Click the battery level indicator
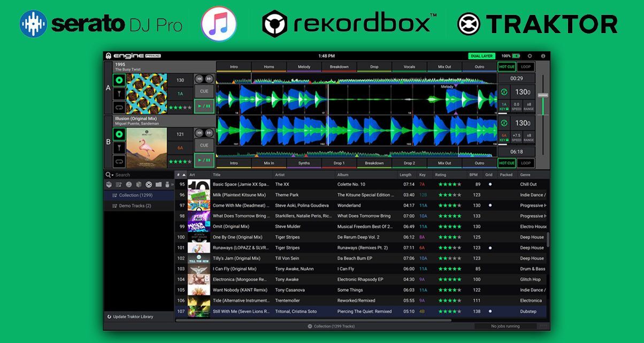 pos(516,56)
